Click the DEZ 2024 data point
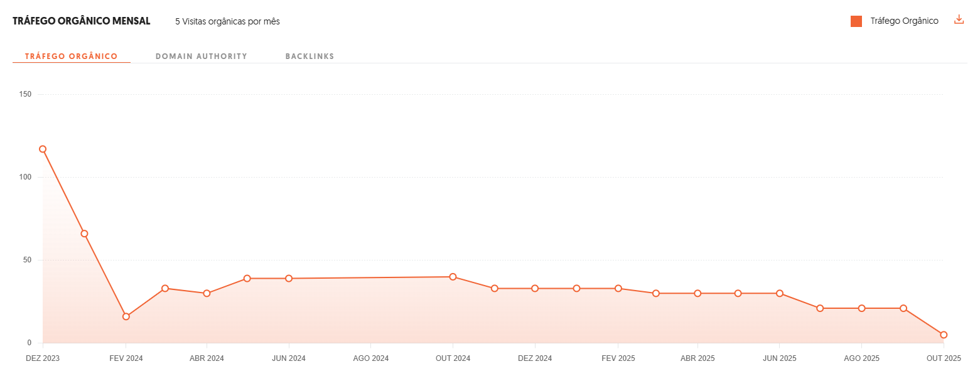The height and width of the screenshot is (376, 980). 535,289
